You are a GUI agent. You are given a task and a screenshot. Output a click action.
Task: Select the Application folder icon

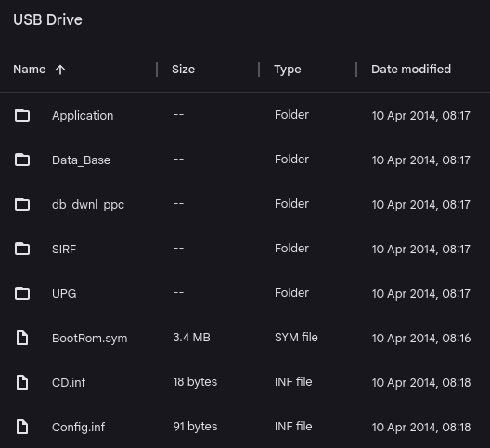coord(22,115)
